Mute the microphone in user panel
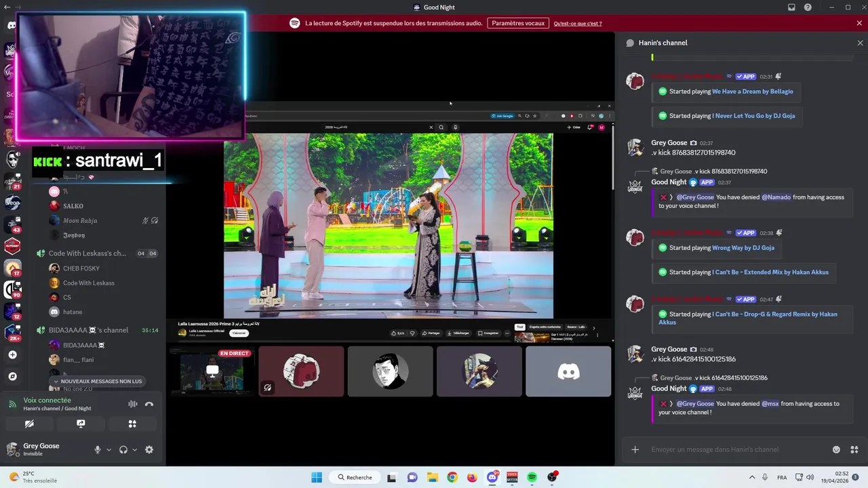868x488 pixels. 98,449
